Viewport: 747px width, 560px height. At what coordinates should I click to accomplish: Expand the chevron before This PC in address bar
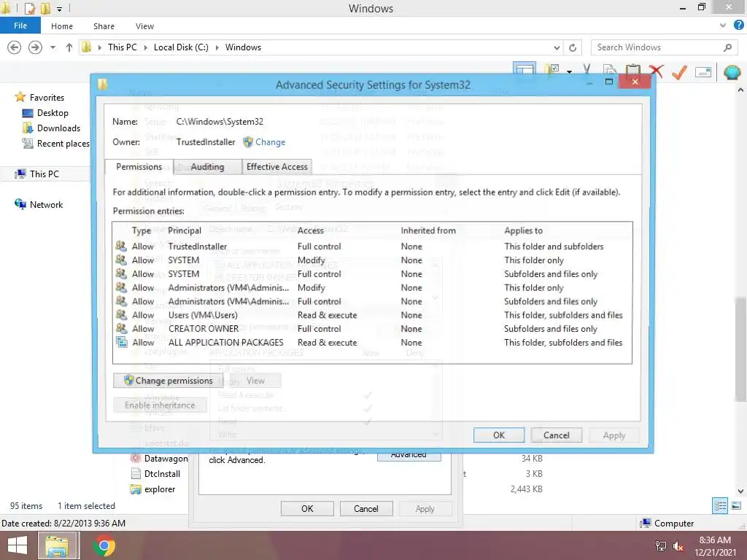click(x=99, y=47)
